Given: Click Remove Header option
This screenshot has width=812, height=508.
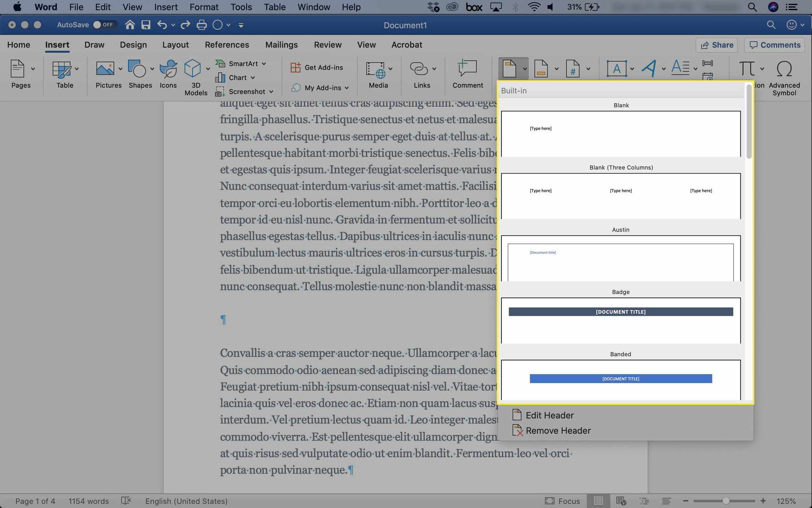Looking at the screenshot, I should click(558, 430).
